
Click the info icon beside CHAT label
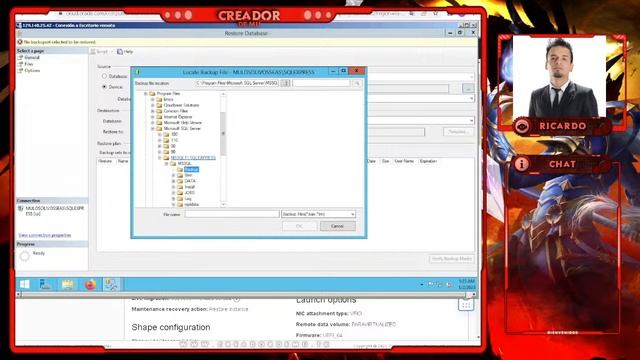(521, 164)
